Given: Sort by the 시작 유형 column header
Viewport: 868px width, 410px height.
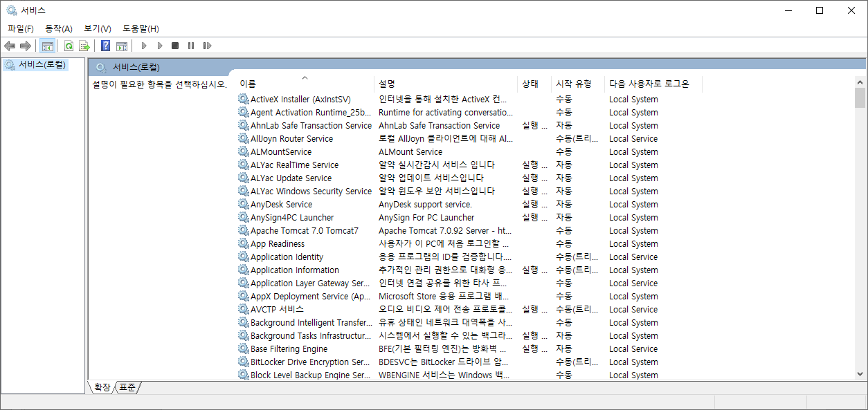Looking at the screenshot, I should coord(578,84).
